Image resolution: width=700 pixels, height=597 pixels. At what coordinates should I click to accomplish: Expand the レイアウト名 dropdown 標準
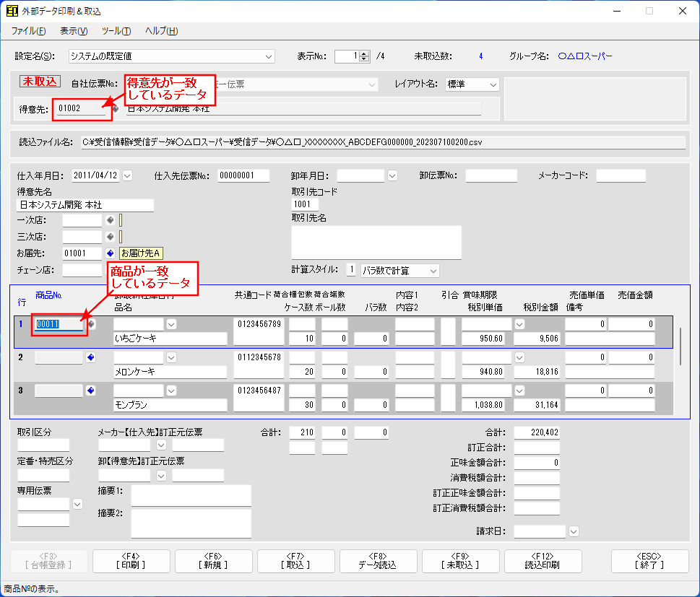[x=493, y=84]
